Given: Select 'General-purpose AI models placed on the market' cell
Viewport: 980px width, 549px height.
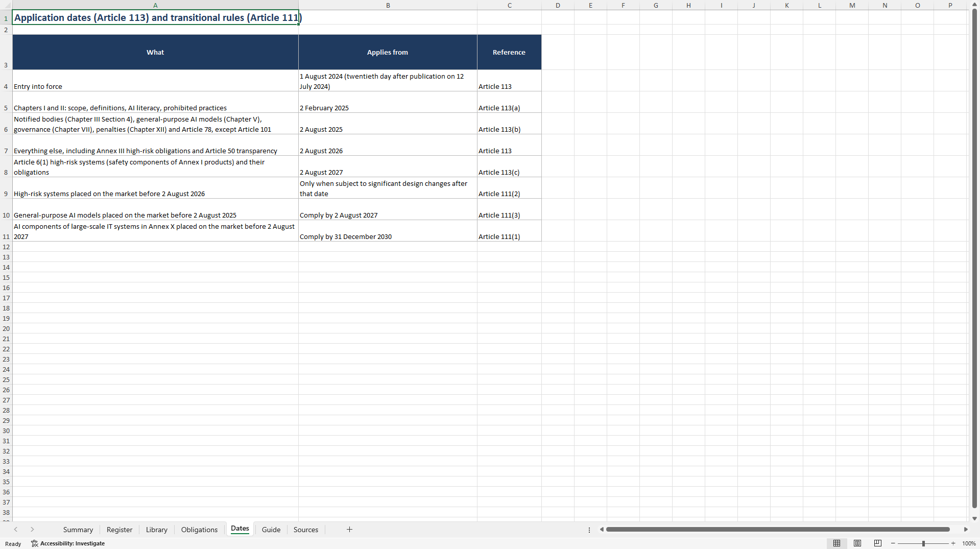Looking at the screenshot, I should pos(155,209).
